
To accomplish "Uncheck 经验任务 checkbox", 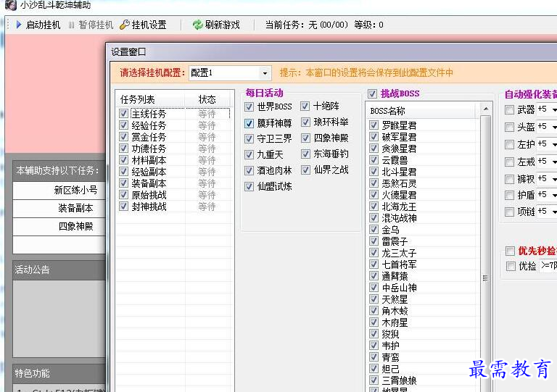I will (x=123, y=125).
